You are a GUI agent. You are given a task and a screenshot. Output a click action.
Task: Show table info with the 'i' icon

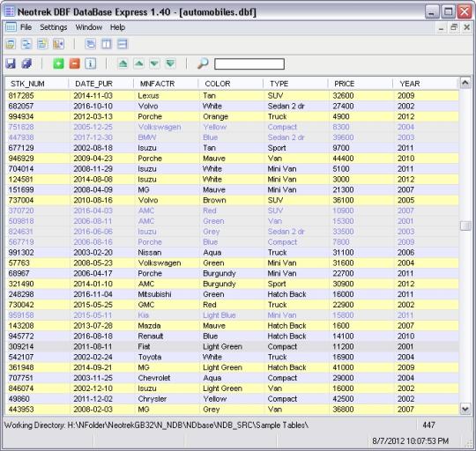91,63
